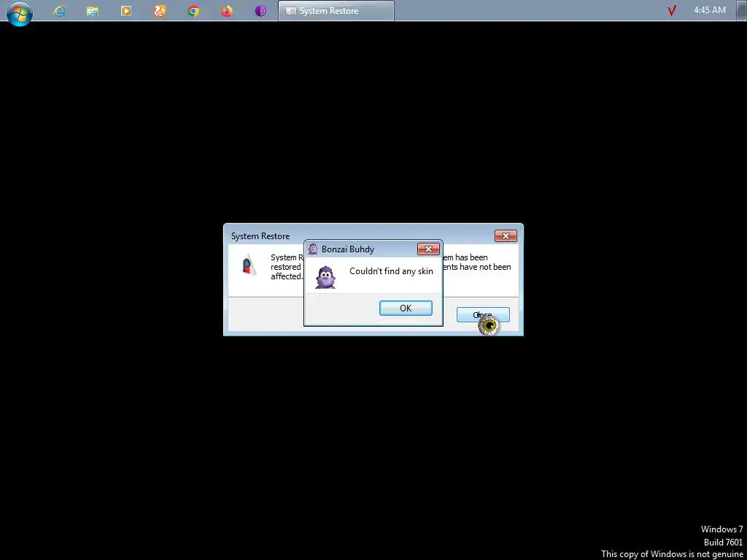Launch Internet Explorer from the taskbar
The width and height of the screenshot is (747, 560).
[59, 11]
